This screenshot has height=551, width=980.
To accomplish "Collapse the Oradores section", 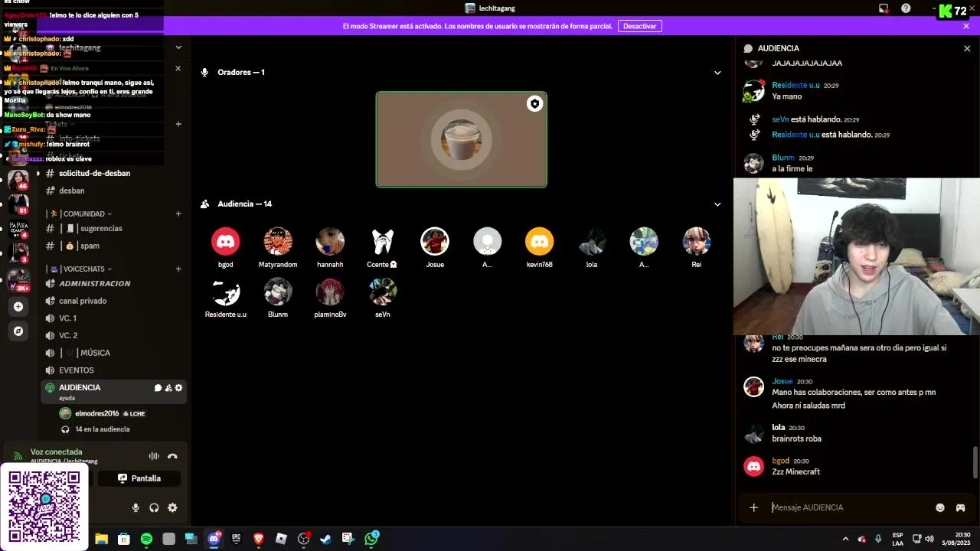I will tap(717, 73).
